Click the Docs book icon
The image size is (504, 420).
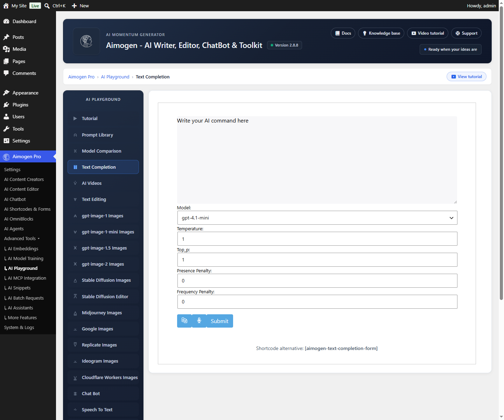[337, 33]
